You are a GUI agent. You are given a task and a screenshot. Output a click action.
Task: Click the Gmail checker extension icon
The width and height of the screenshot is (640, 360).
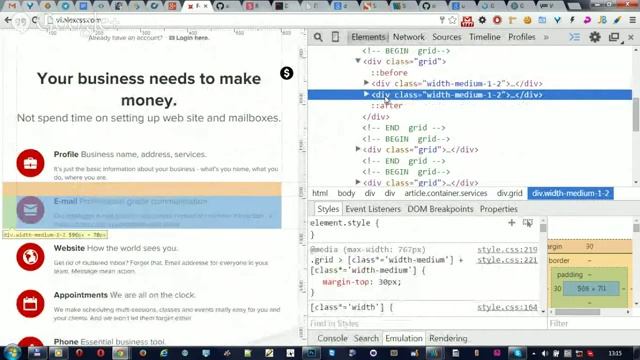pos(467,20)
